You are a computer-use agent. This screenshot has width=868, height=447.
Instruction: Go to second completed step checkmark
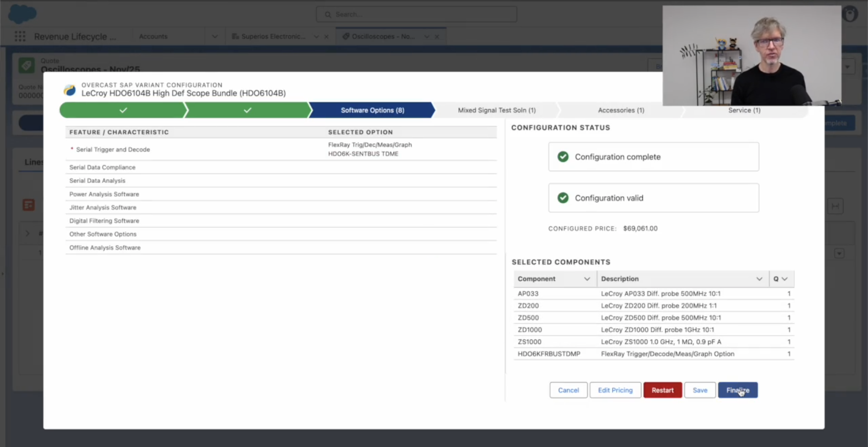tap(247, 110)
